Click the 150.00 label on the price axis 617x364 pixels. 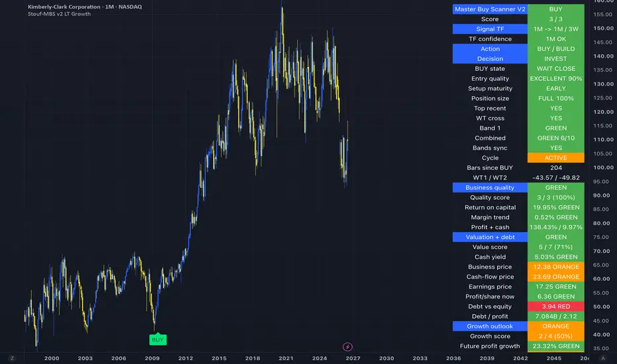[x=603, y=28]
